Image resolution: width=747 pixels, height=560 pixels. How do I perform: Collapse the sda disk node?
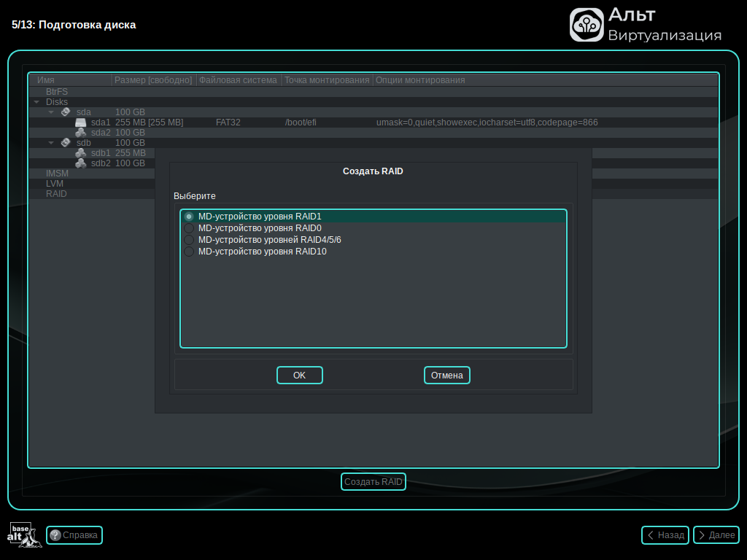click(x=51, y=112)
